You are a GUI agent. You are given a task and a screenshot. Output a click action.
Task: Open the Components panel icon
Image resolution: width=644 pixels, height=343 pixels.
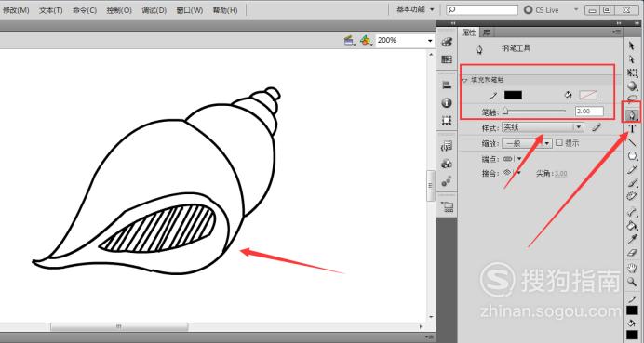coord(447,164)
